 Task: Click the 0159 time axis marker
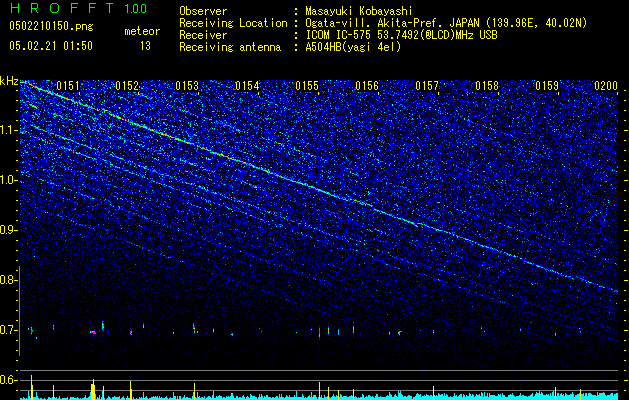click(x=547, y=86)
